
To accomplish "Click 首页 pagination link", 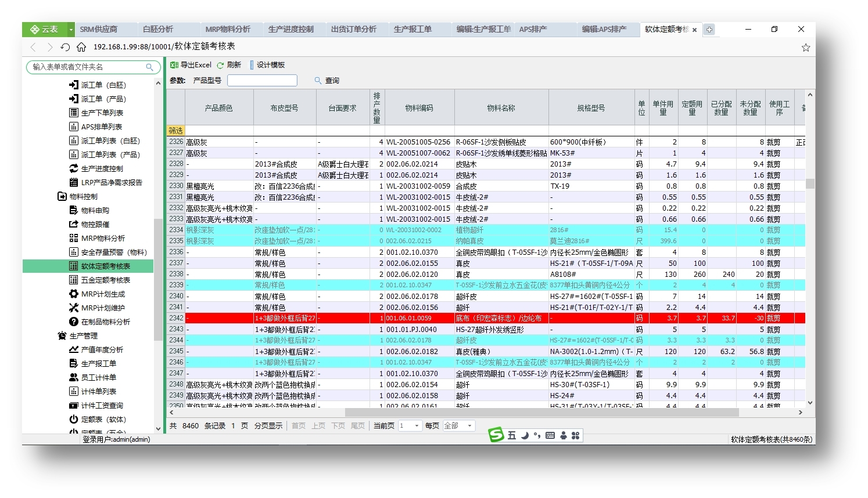I will 299,426.
